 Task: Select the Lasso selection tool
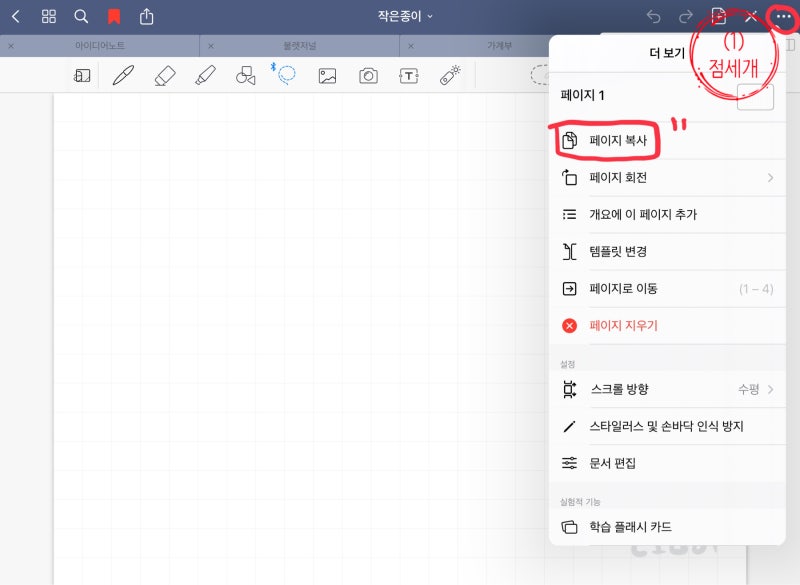pos(285,74)
